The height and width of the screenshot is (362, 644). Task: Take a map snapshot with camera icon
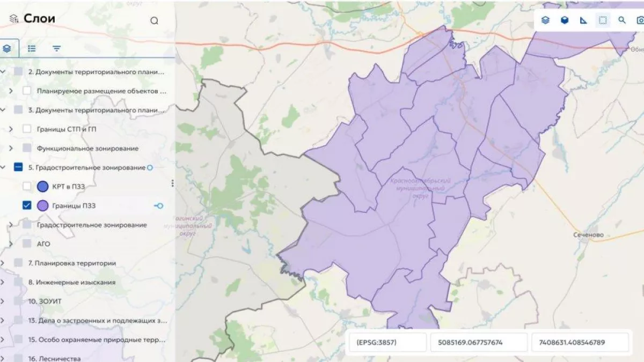(640, 20)
